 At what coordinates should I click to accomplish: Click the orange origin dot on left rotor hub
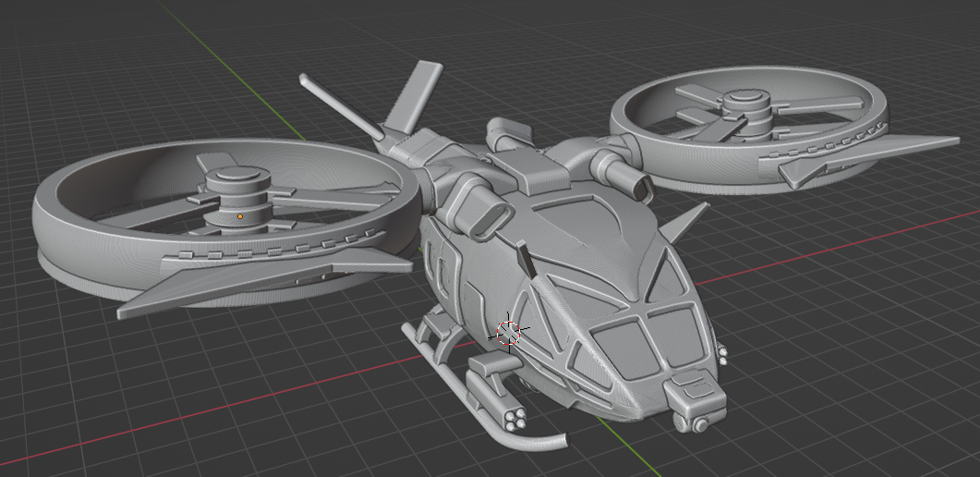pyautogui.click(x=240, y=216)
